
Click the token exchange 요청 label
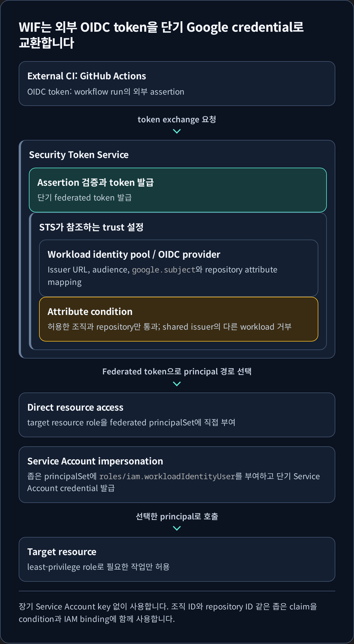(177, 120)
